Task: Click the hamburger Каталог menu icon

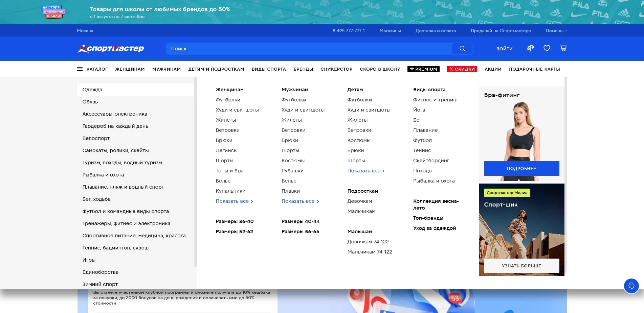Action: [80, 69]
